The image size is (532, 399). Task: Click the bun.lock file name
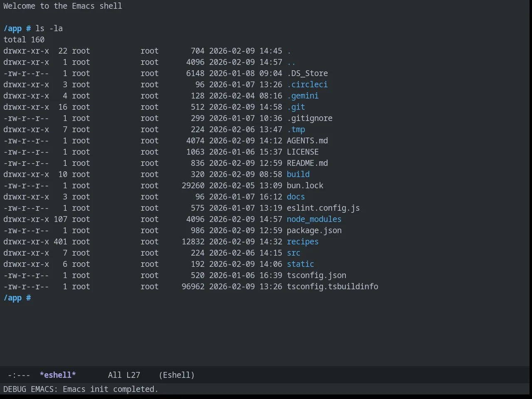[x=305, y=185]
